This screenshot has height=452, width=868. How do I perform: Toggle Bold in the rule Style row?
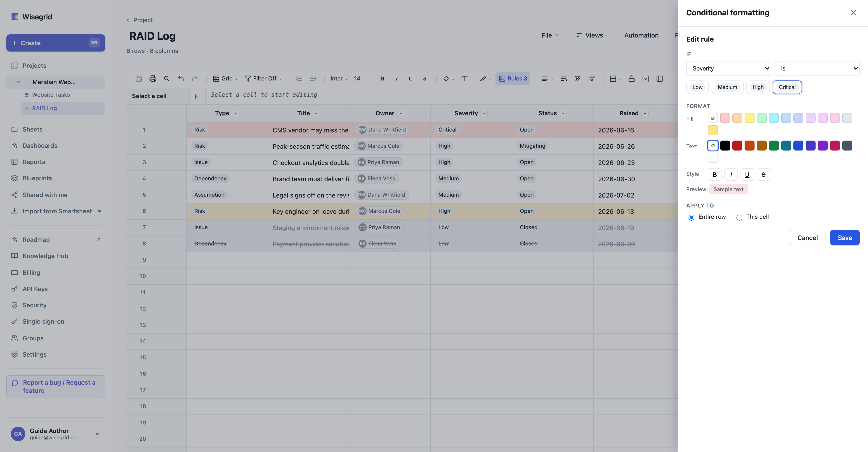click(x=714, y=174)
